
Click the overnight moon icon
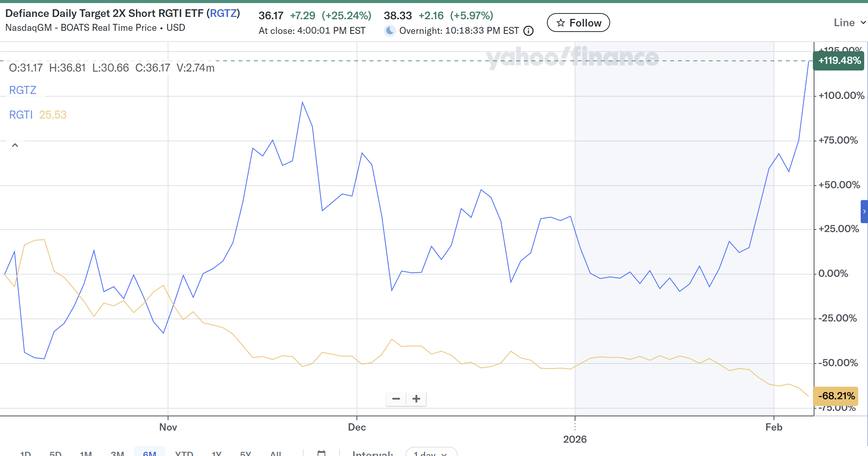pyautogui.click(x=390, y=30)
